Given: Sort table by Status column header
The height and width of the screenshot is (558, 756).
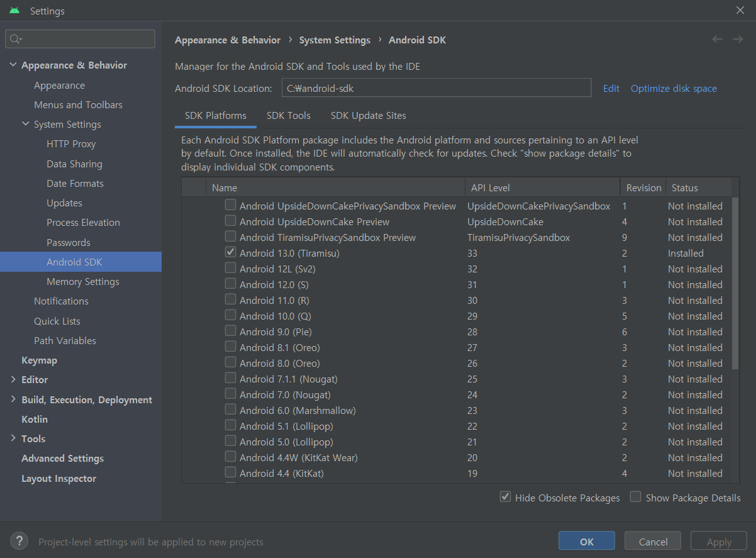Looking at the screenshot, I should 699,187.
